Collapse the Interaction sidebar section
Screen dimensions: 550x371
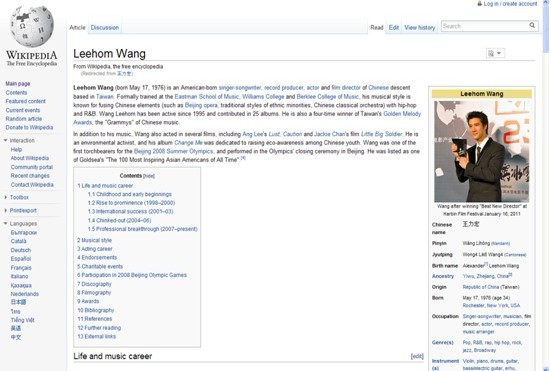click(6, 140)
